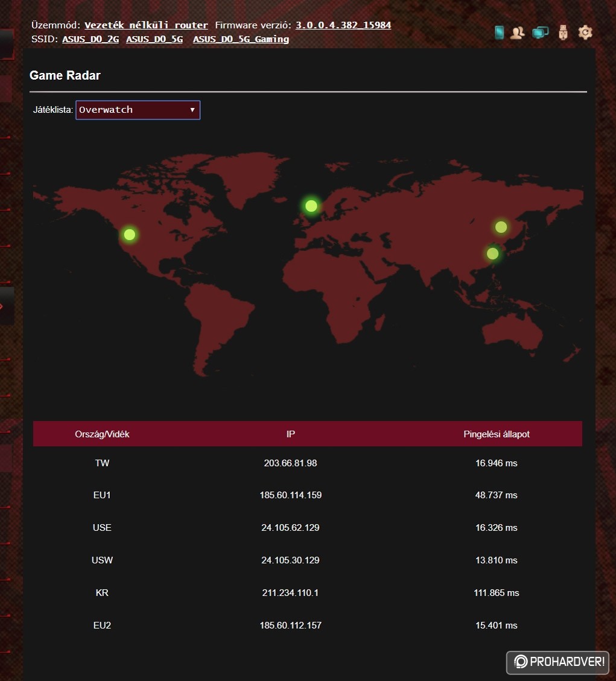Click the Taiwan server dot on map
Viewport: 616px width, 681px height.
[x=492, y=253]
